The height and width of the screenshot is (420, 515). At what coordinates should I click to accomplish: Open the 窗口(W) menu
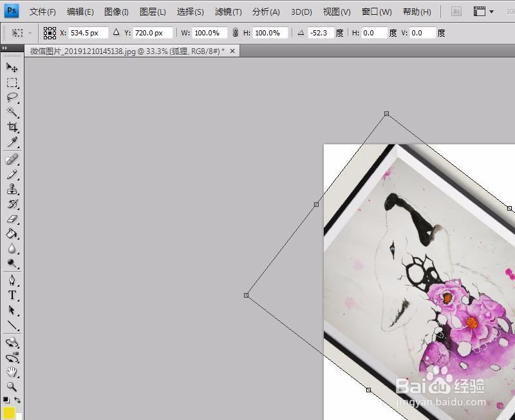pyautogui.click(x=377, y=12)
